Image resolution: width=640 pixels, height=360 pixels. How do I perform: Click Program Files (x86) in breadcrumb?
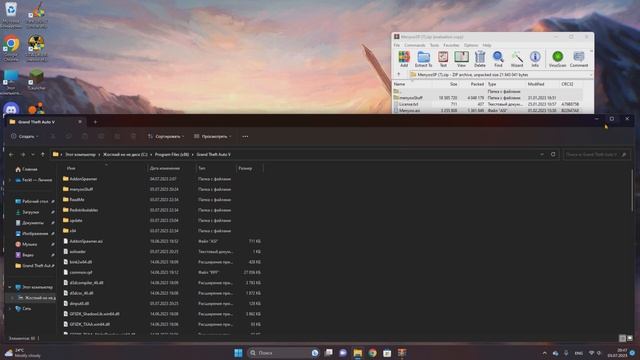172,155
